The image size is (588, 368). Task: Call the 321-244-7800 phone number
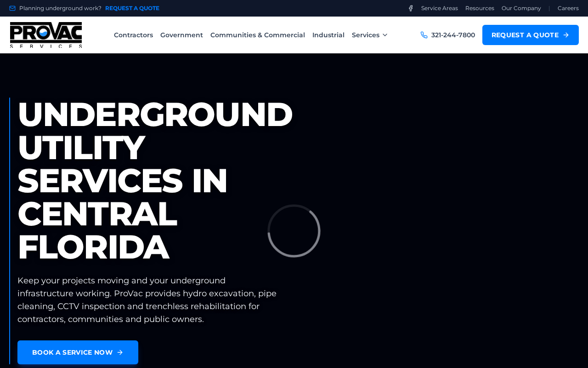(x=453, y=35)
